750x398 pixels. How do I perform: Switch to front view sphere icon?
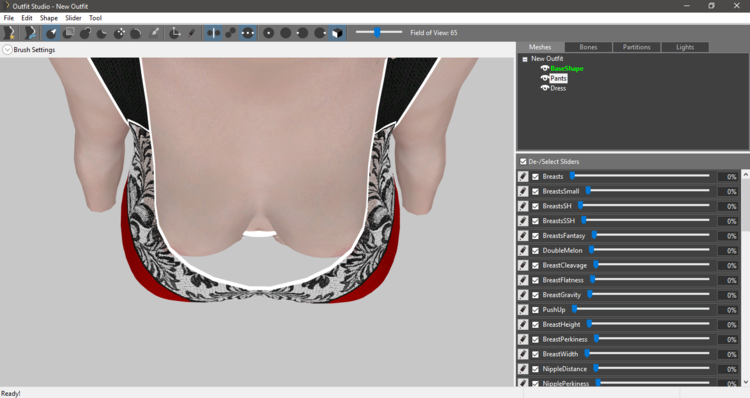tap(269, 33)
